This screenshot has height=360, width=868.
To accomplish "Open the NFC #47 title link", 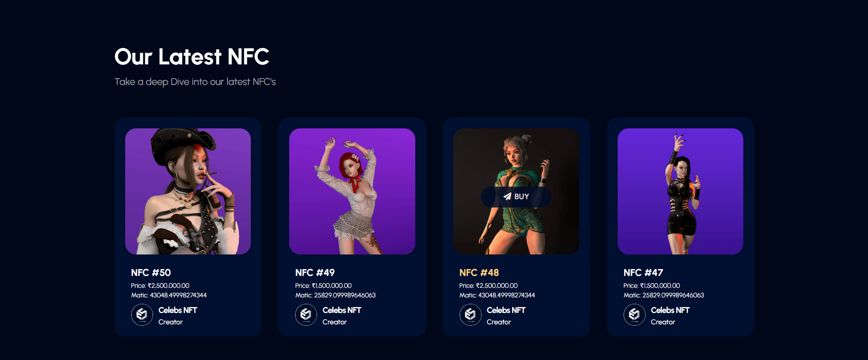I will [x=643, y=273].
